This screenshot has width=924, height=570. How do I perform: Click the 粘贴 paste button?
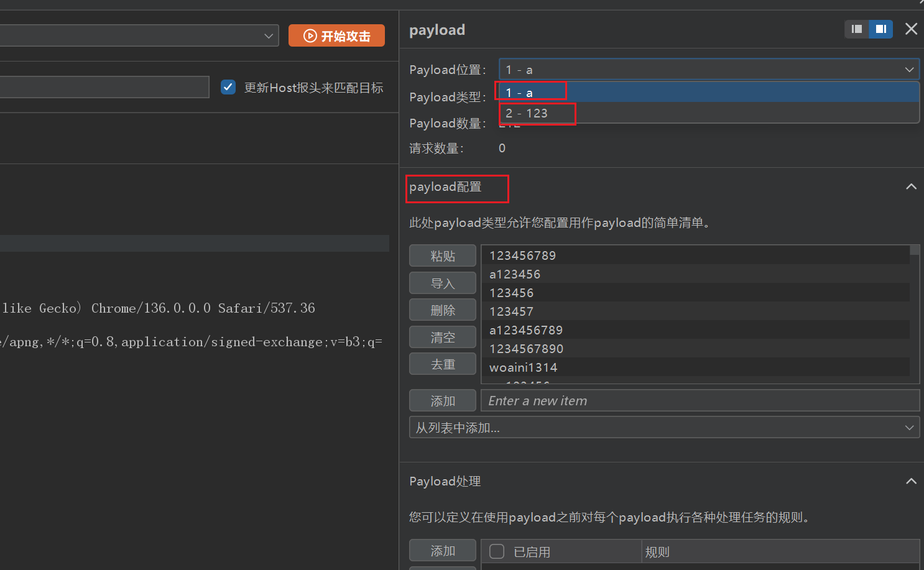(443, 256)
